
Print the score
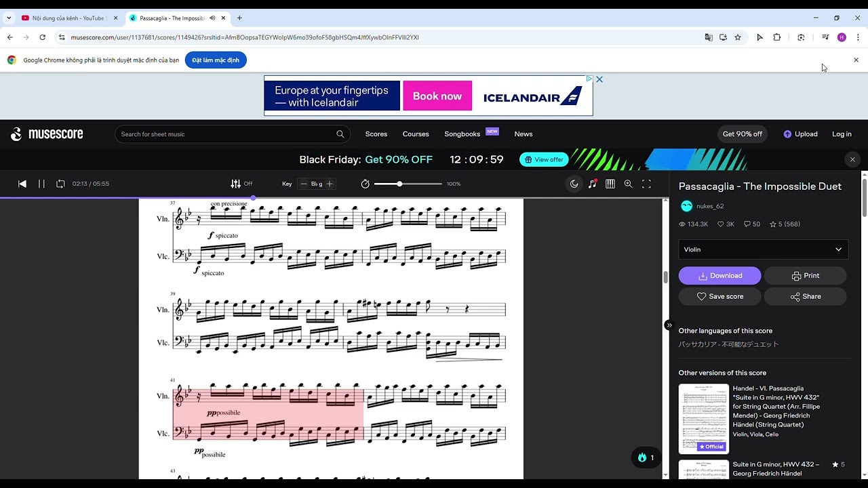click(806, 276)
